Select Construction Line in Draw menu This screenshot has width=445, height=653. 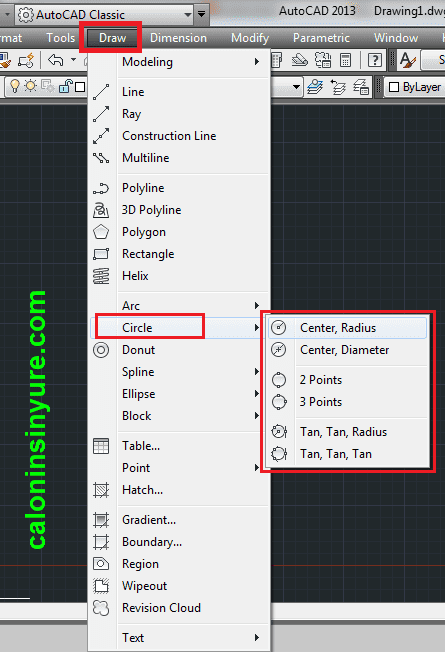coord(179,136)
